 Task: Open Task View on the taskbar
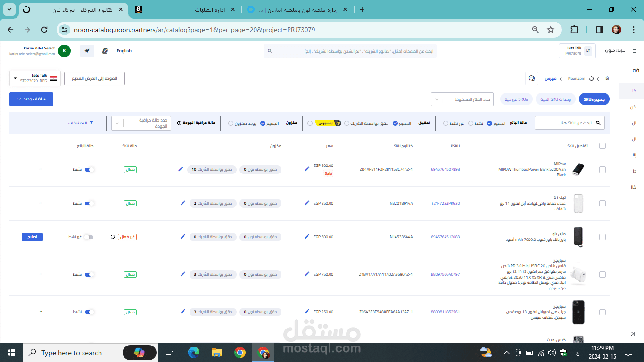[170, 353]
